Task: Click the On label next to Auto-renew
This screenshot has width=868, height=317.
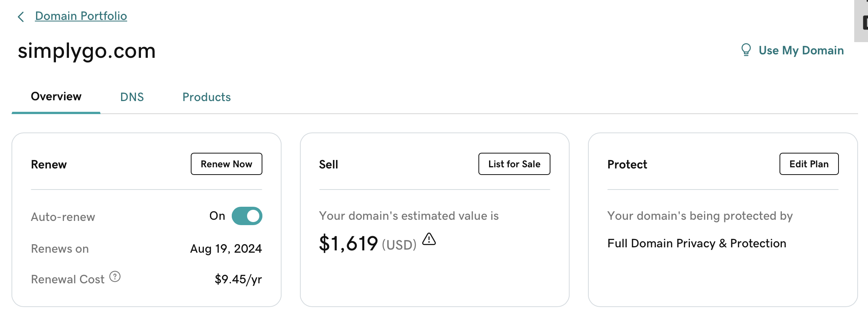Action: tap(216, 216)
